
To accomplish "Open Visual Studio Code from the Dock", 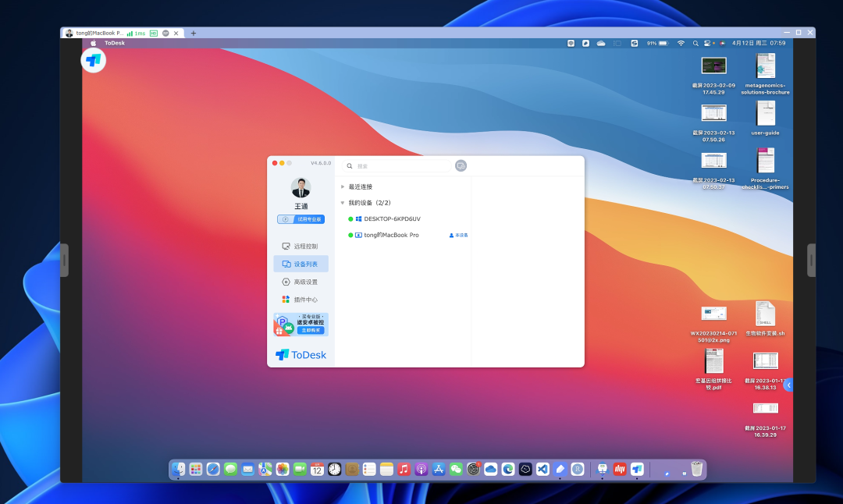I will pyautogui.click(x=542, y=469).
